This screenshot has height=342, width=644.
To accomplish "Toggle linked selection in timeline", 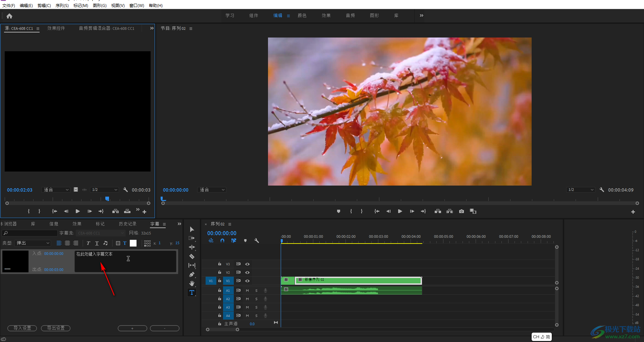I will point(234,241).
